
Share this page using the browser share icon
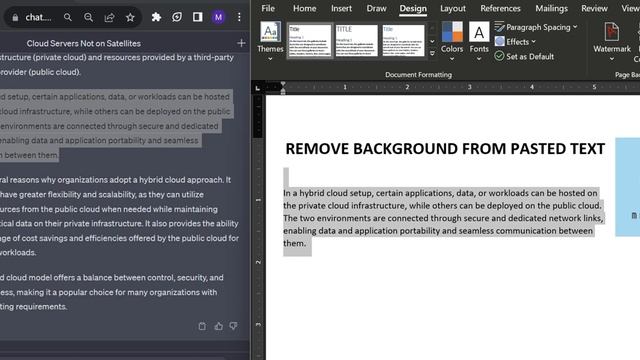click(109, 18)
